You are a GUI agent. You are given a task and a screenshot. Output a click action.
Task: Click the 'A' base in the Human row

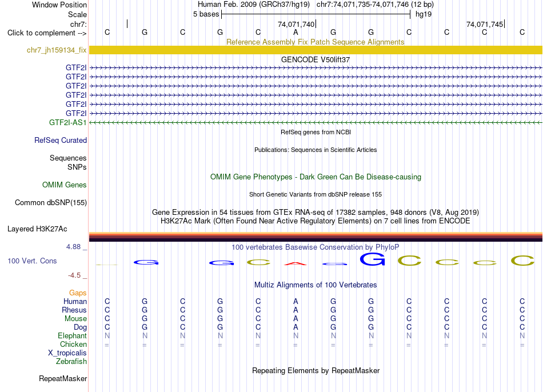pos(296,301)
